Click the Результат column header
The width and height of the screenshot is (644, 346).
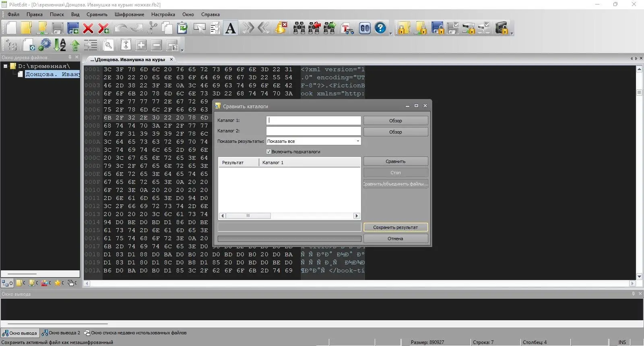tap(239, 163)
